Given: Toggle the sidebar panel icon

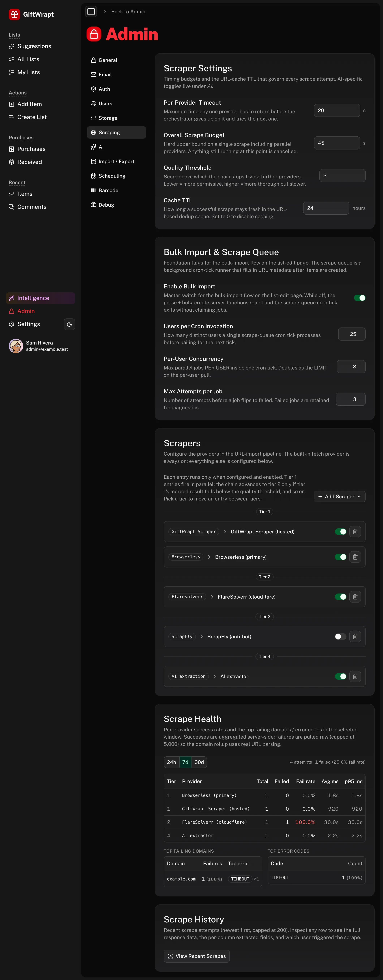Looking at the screenshot, I should pyautogui.click(x=91, y=11).
